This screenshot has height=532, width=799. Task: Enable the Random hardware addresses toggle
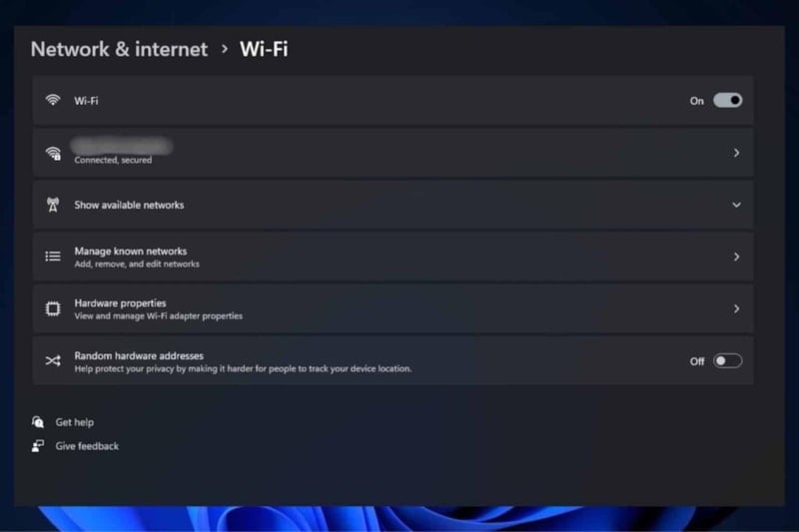[x=727, y=361]
